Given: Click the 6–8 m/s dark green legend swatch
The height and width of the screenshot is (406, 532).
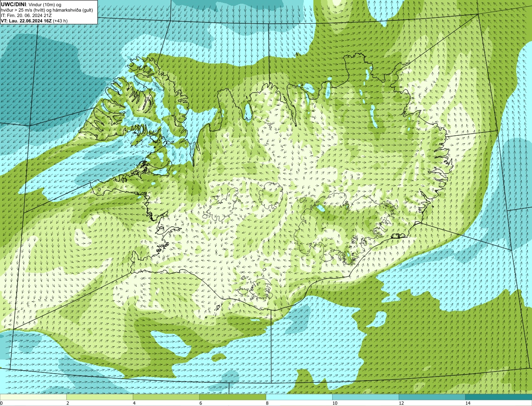Looking at the screenshot, I should pyautogui.click(x=233, y=397).
